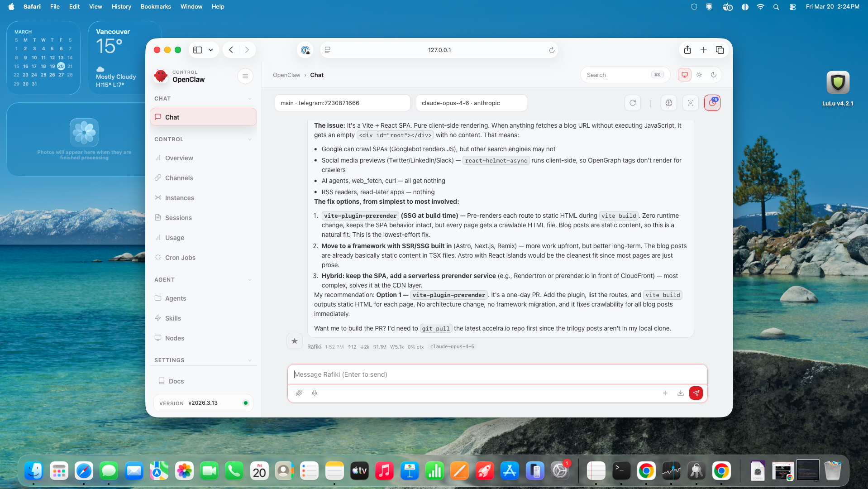View Sessions in the sidebar

click(178, 218)
